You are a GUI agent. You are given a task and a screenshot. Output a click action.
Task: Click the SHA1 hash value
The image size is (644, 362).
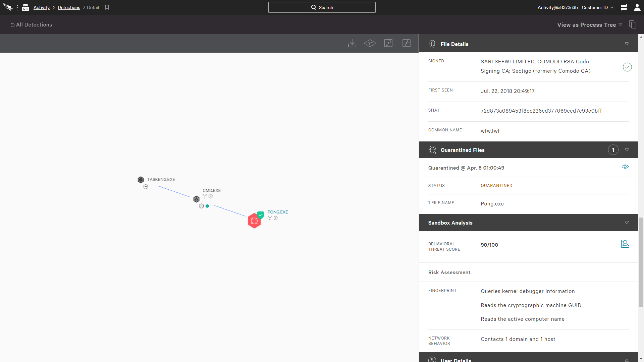pos(541,111)
